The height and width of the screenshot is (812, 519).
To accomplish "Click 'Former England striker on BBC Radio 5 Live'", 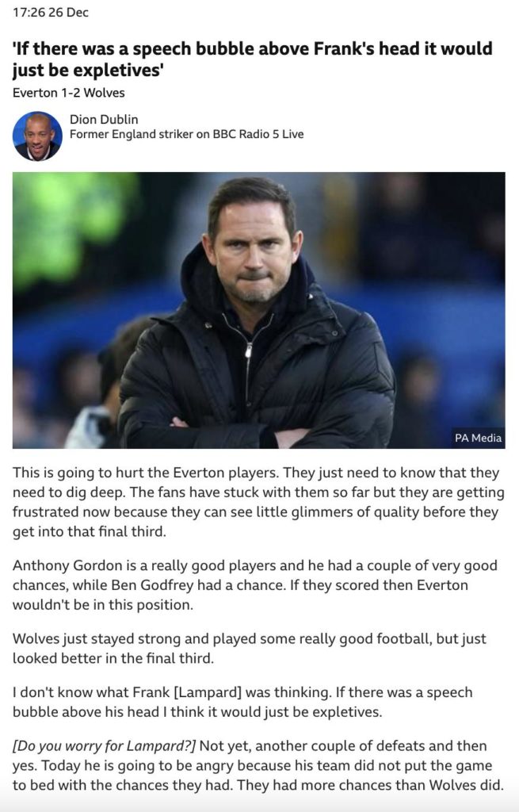I will (187, 134).
